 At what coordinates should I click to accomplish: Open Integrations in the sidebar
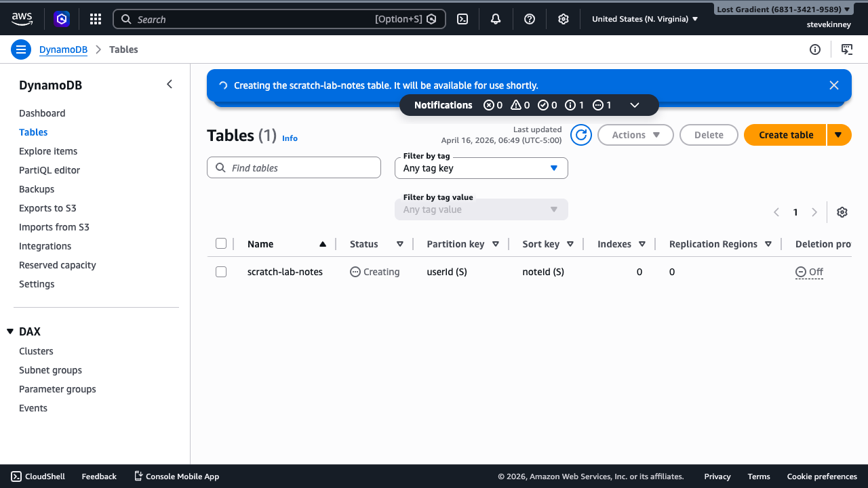(x=45, y=246)
